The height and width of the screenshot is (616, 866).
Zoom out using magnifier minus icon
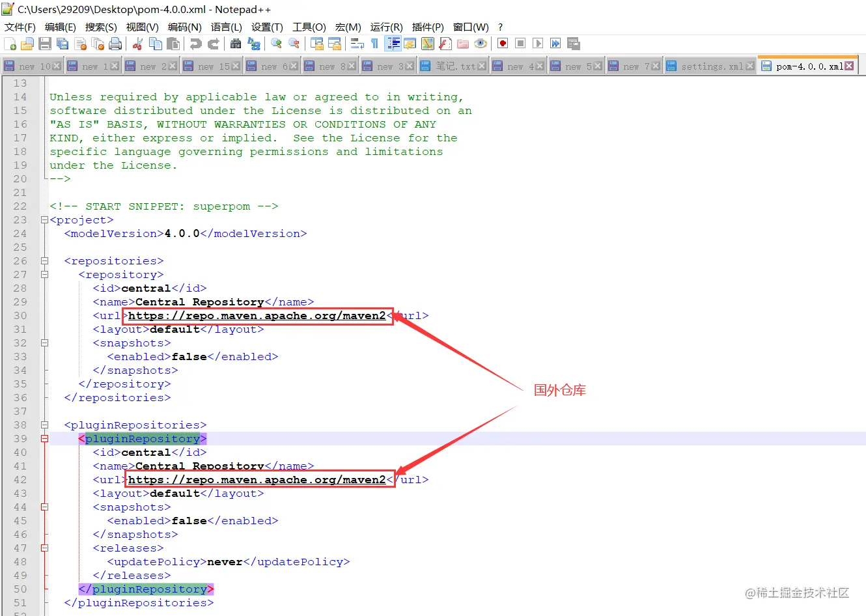(x=294, y=44)
